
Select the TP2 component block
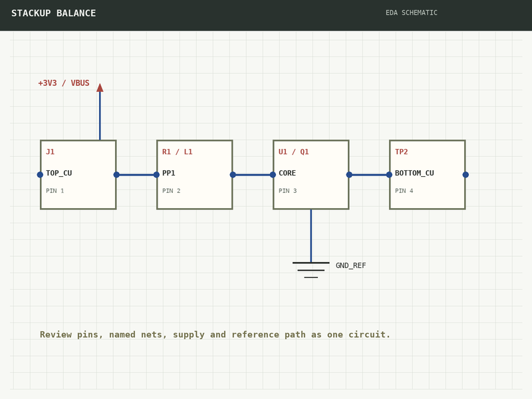(428, 175)
